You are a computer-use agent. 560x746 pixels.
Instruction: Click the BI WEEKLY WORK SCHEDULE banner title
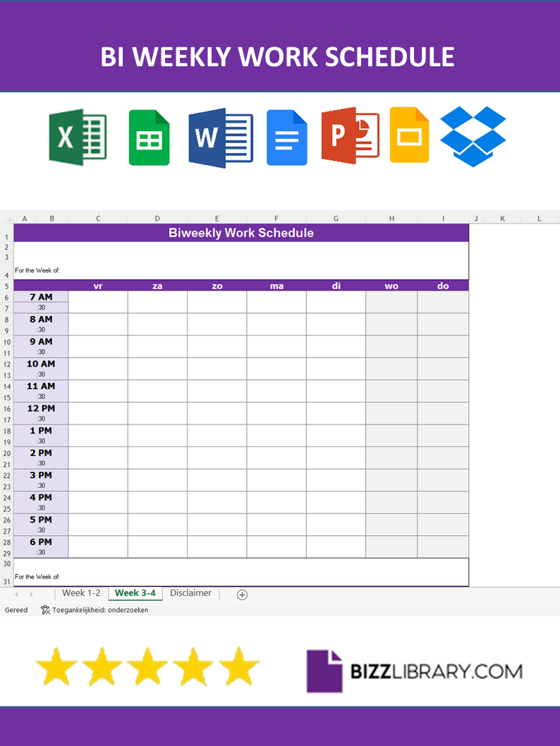pyautogui.click(x=277, y=56)
